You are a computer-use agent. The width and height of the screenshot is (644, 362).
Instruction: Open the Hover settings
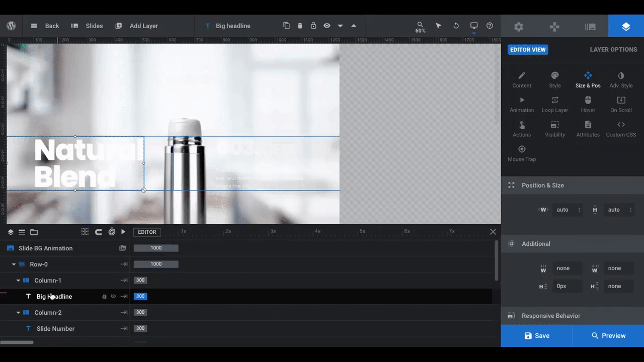[x=588, y=104]
